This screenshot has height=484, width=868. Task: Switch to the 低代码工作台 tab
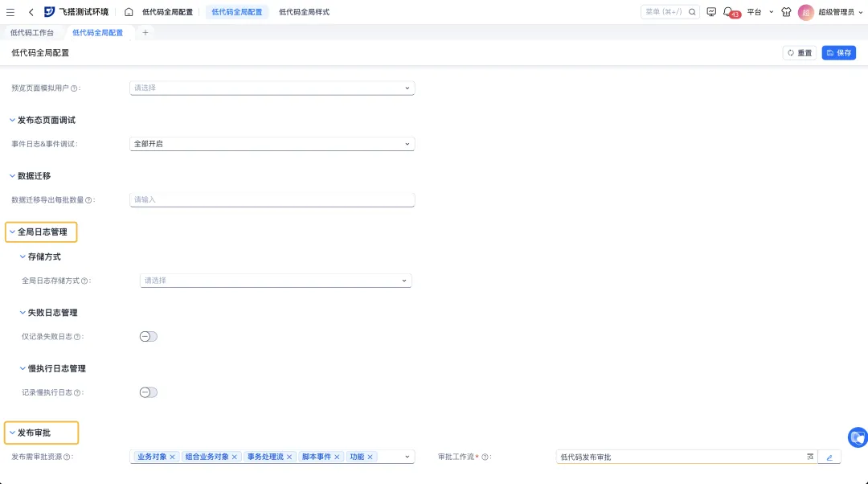[x=32, y=33]
